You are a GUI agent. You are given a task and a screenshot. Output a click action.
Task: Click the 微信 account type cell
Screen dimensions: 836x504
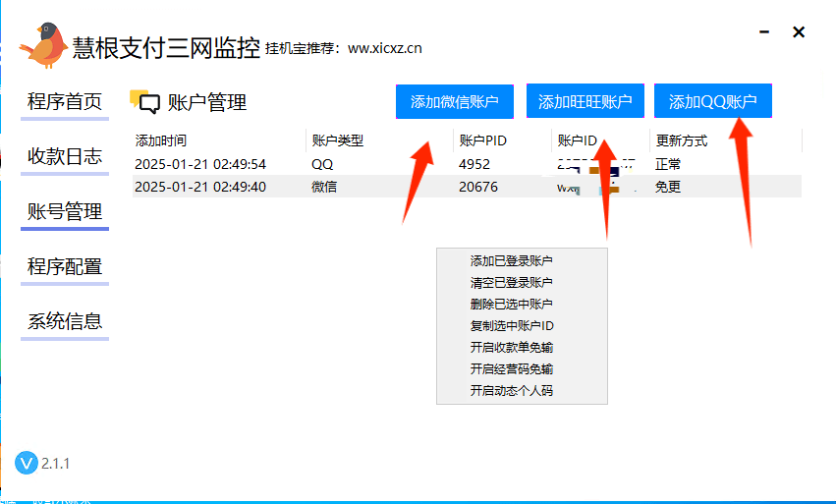(x=324, y=187)
